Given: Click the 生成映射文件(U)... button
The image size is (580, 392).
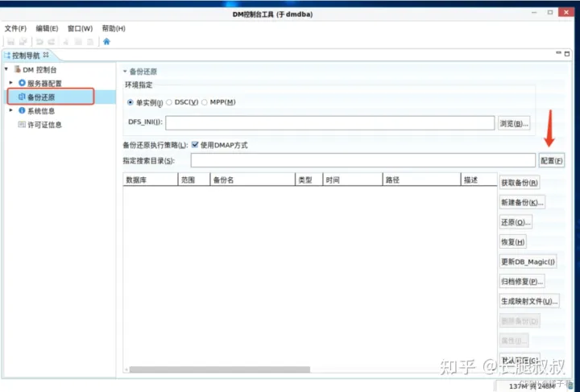Looking at the screenshot, I should (529, 301).
